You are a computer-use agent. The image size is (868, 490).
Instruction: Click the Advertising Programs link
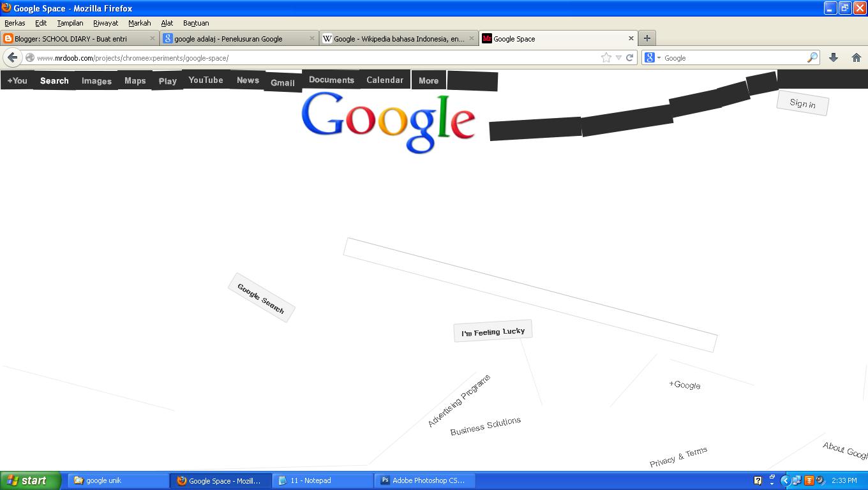click(460, 401)
